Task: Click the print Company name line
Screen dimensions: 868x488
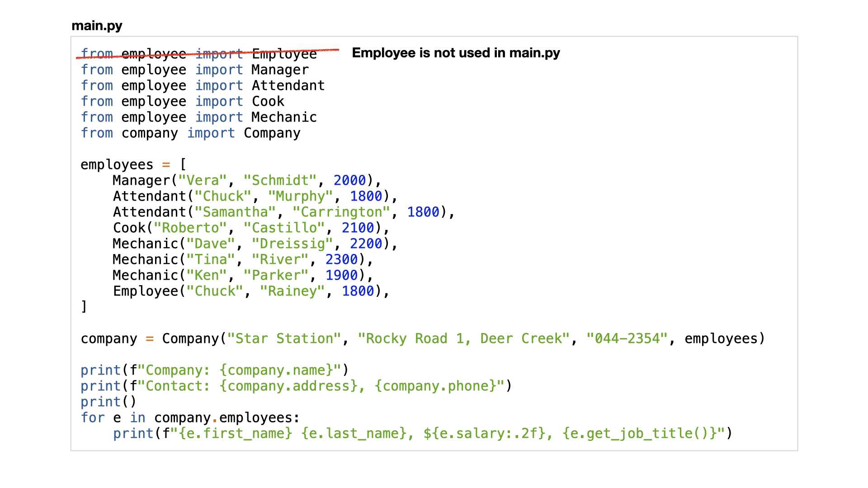Action: click(x=215, y=370)
